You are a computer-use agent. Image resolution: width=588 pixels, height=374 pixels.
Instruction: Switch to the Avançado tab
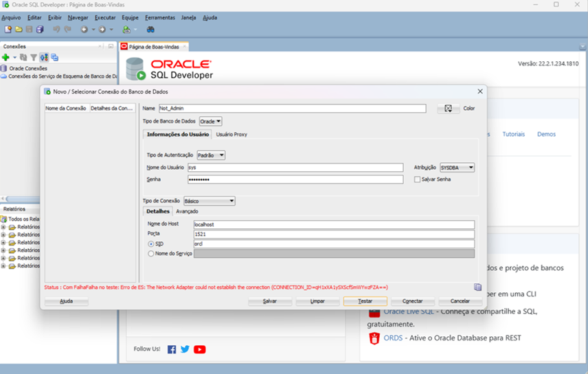187,212
